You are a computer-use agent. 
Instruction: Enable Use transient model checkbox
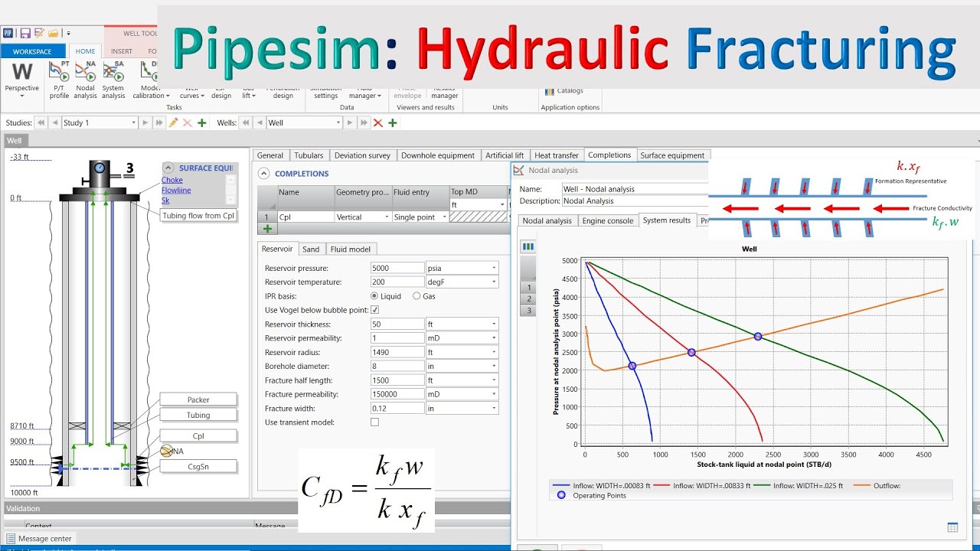tap(374, 422)
